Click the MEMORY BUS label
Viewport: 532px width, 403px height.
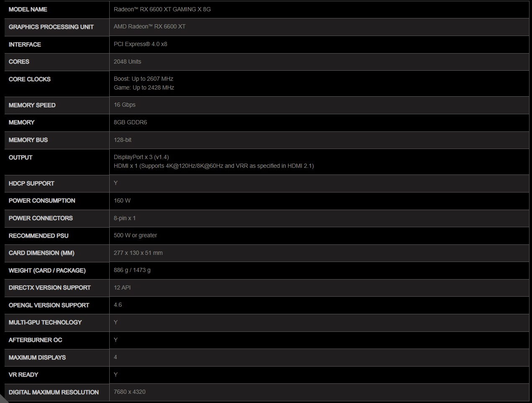[28, 140]
